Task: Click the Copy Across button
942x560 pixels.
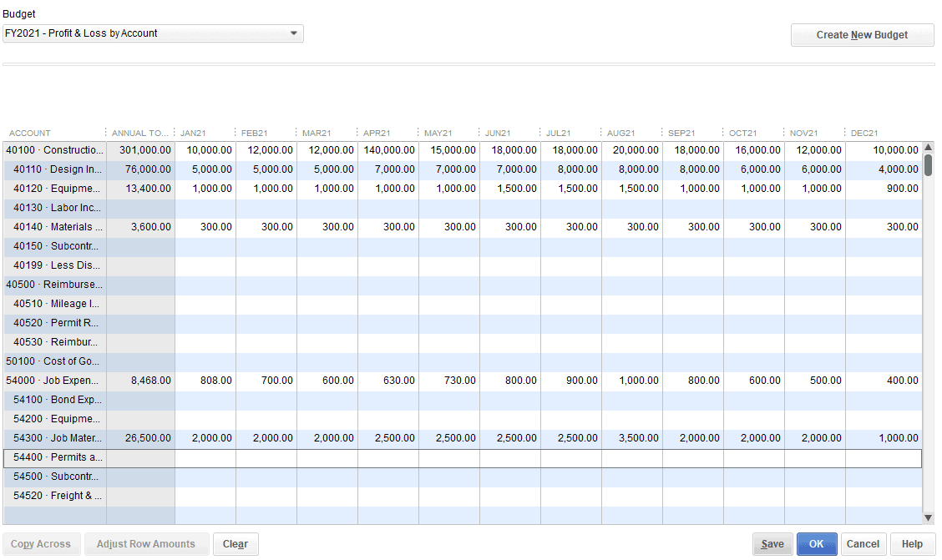Action: point(41,544)
